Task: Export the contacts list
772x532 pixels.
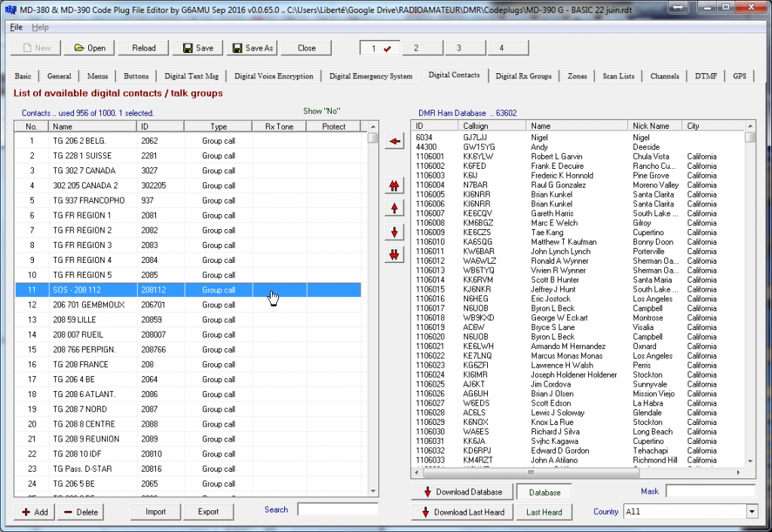Action: coord(208,511)
